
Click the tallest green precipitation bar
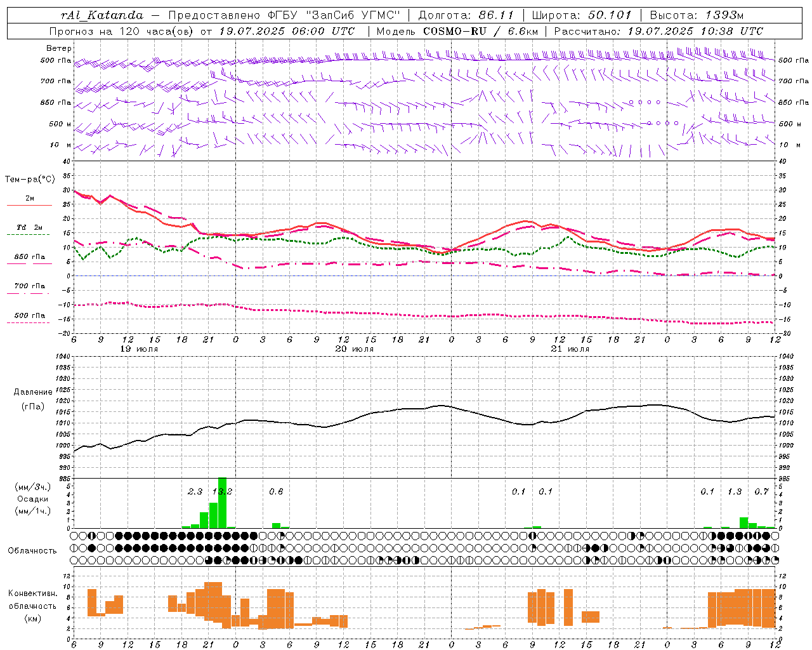point(222,503)
